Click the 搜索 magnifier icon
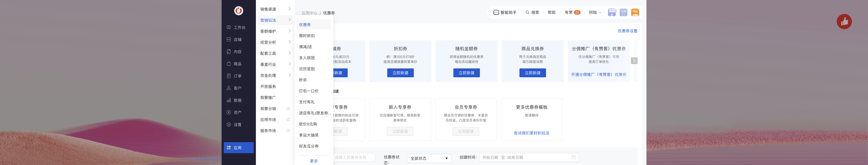Viewport: 868px width, 165px height. click(x=527, y=12)
